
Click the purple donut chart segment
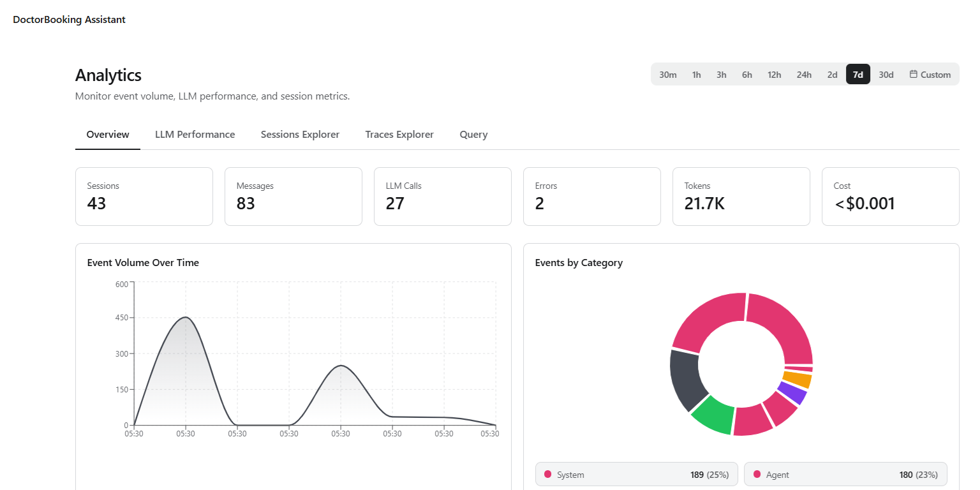point(792,393)
